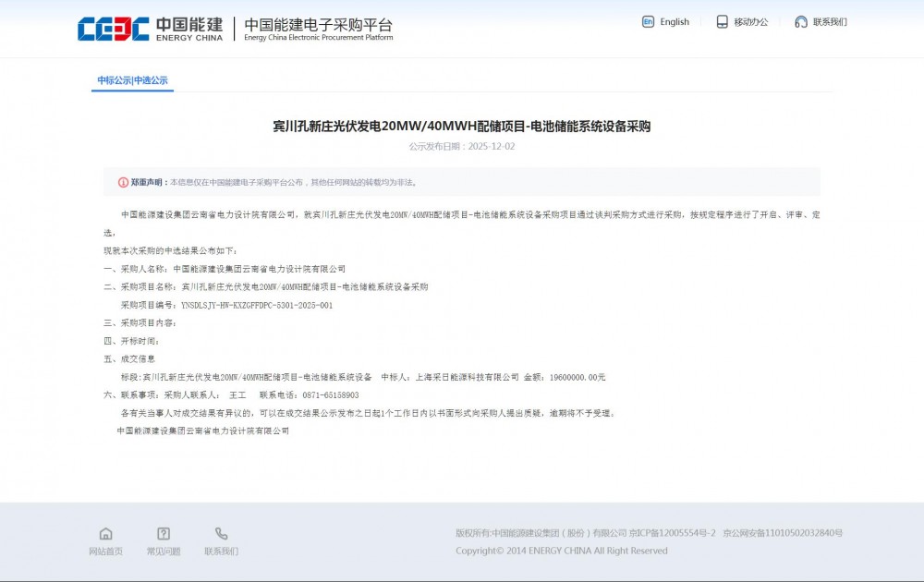Screen dimensions: 924x582
Task: Click the question mark icon above 常见问题
Action: 164,534
